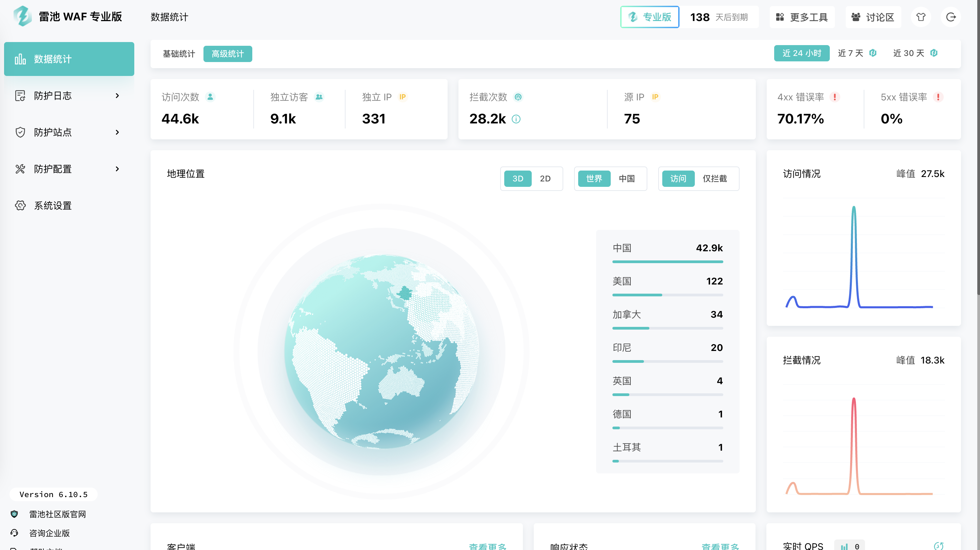Expand the 防护配置 submenu arrow

click(117, 169)
